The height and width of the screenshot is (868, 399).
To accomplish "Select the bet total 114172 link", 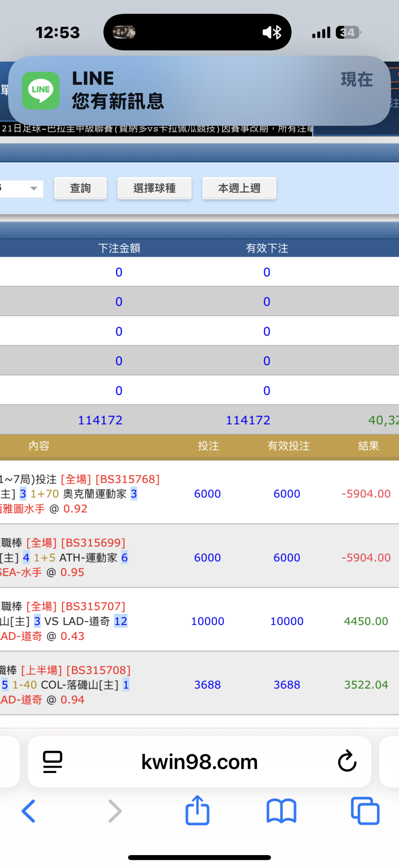I will pos(100,420).
